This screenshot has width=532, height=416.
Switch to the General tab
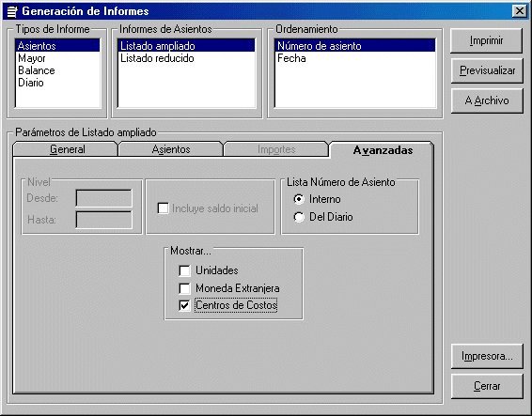[66, 149]
